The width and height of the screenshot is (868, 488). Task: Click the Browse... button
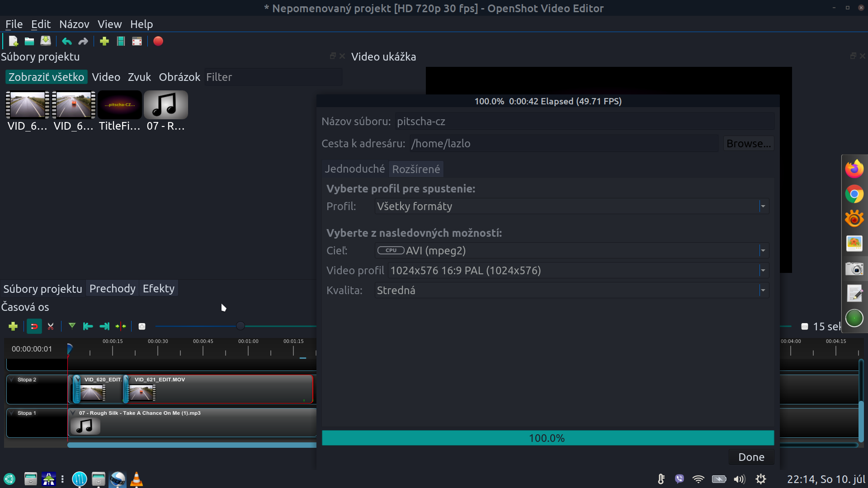click(748, 144)
